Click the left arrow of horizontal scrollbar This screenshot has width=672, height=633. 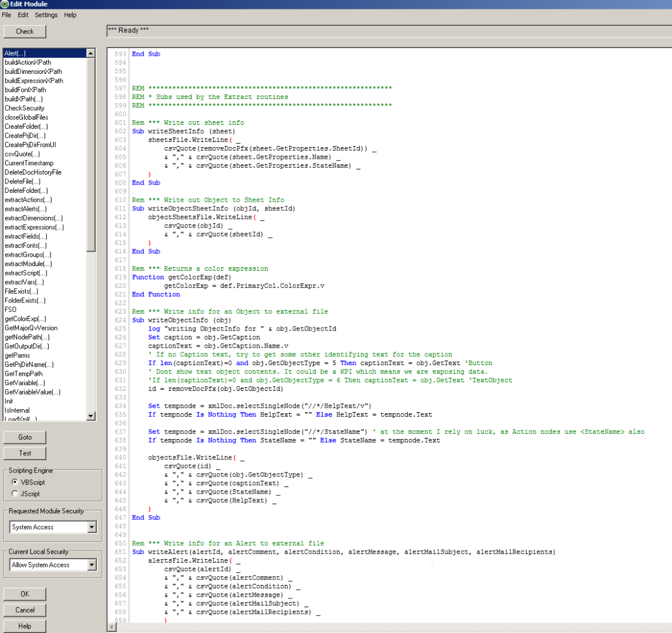pos(111,628)
